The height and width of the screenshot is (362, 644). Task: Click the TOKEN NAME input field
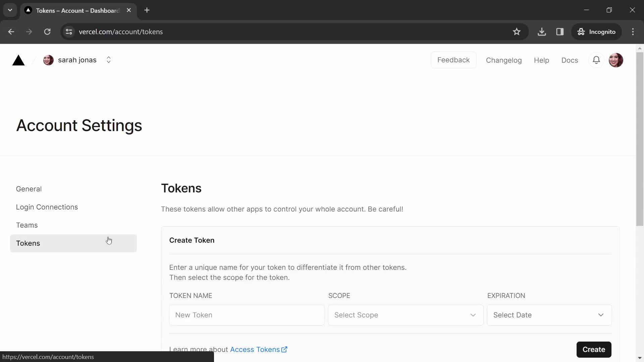247,315
